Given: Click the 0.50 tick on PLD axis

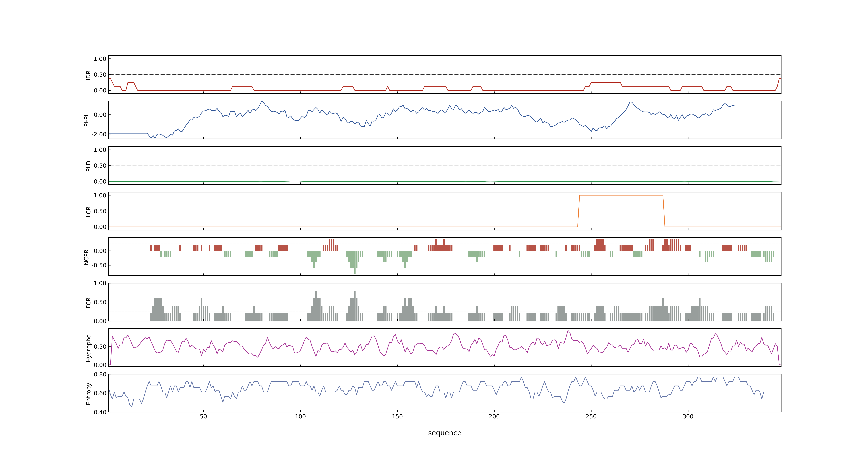Looking at the screenshot, I should click(x=100, y=166).
